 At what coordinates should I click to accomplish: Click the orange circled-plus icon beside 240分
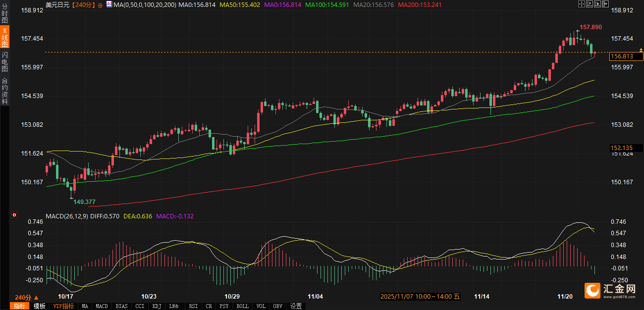[101, 5]
